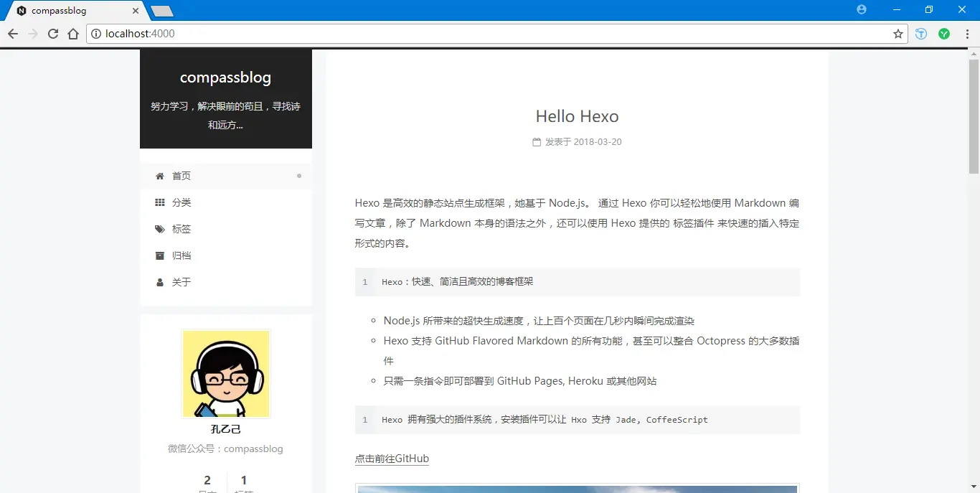Click the site info icon before localhost
This screenshot has height=493, width=980.
point(96,34)
